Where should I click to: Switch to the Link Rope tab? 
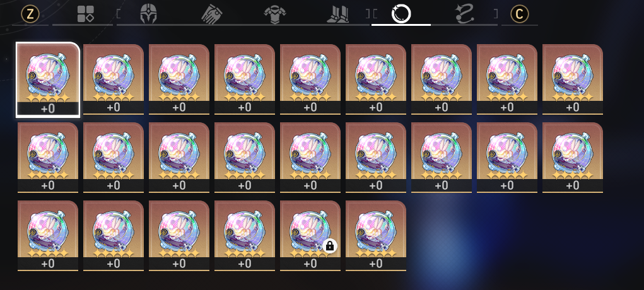(x=465, y=14)
